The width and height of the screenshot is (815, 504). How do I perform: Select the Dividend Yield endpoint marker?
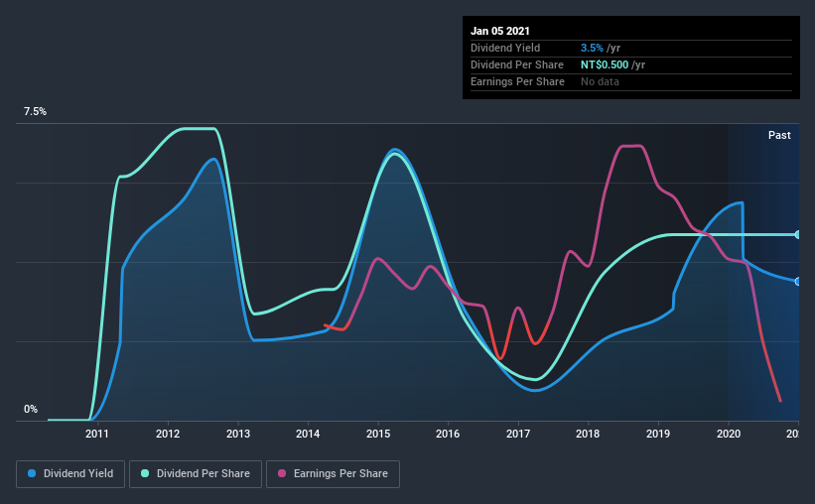798,281
